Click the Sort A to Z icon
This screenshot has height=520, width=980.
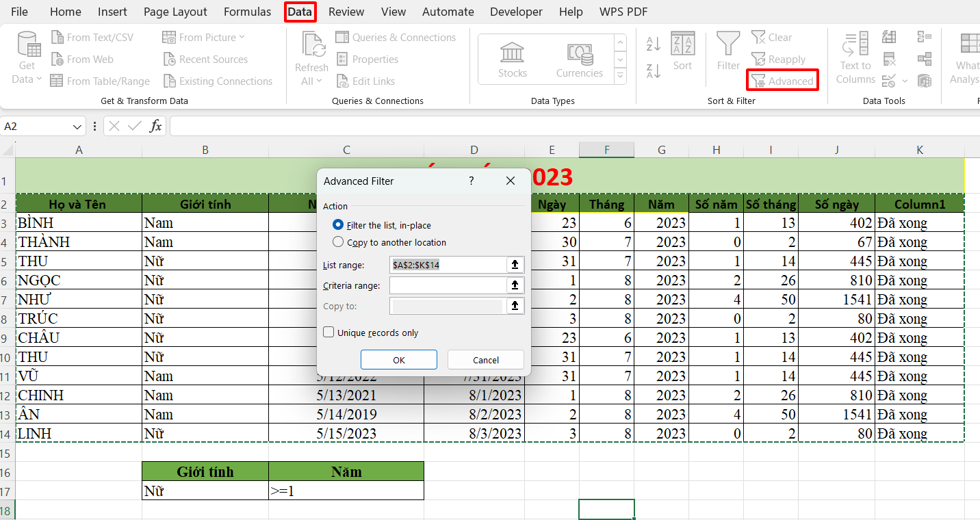pos(654,44)
